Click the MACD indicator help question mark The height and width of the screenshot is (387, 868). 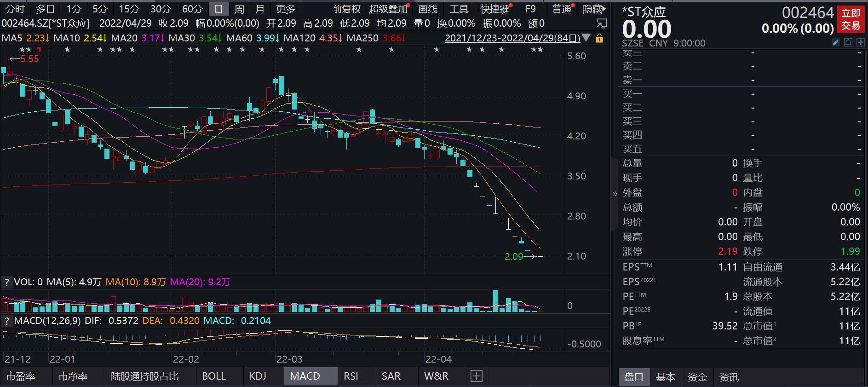coord(6,321)
